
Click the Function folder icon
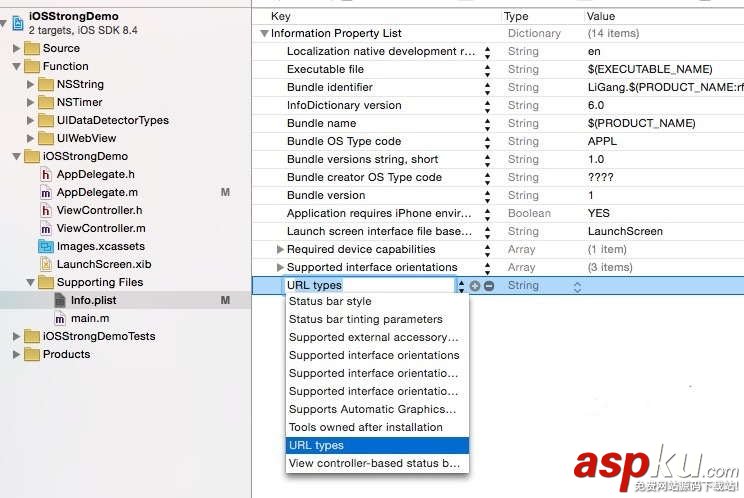(x=32, y=66)
